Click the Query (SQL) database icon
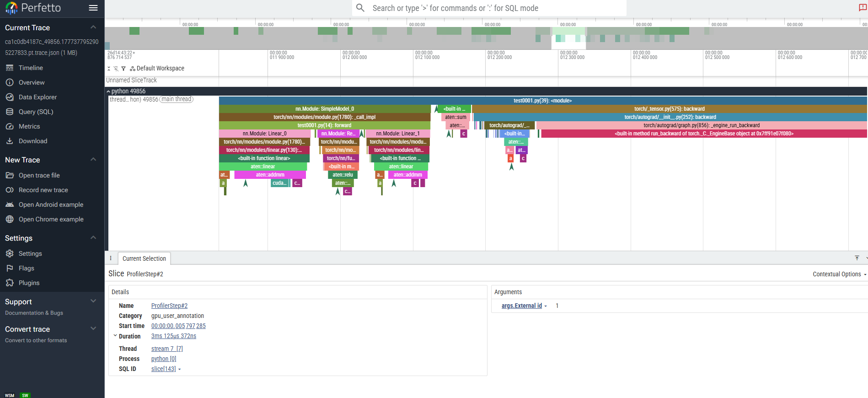868x398 pixels. point(10,112)
